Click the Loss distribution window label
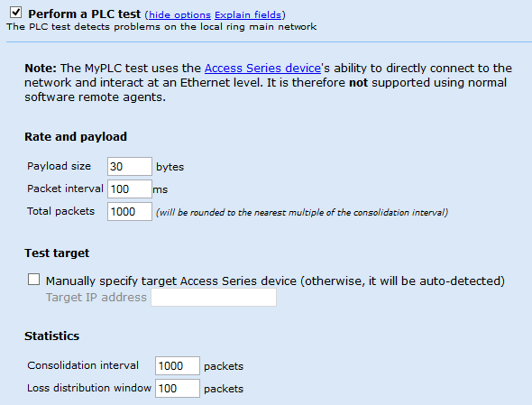The image size is (532, 405). point(89,388)
